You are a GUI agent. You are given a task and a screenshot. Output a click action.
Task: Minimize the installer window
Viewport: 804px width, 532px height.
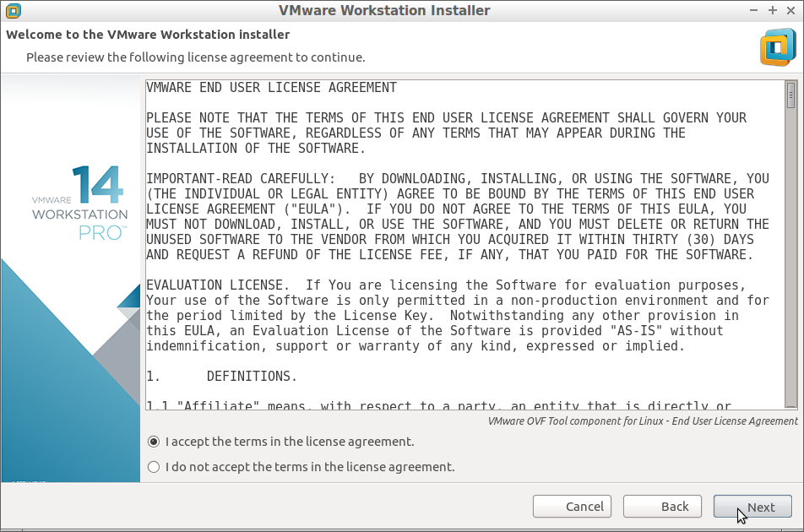tap(753, 10)
